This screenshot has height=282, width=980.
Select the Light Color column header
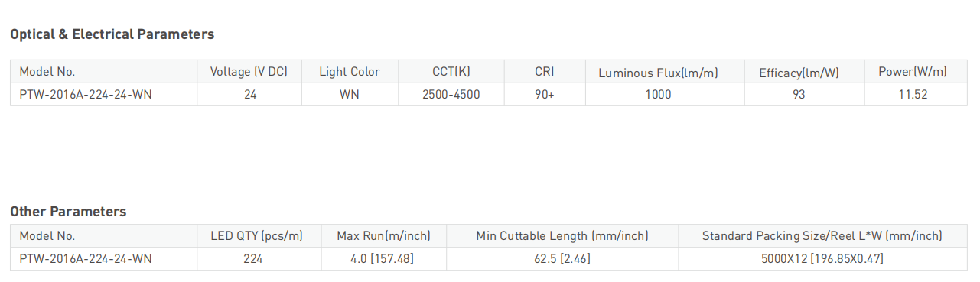(350, 72)
